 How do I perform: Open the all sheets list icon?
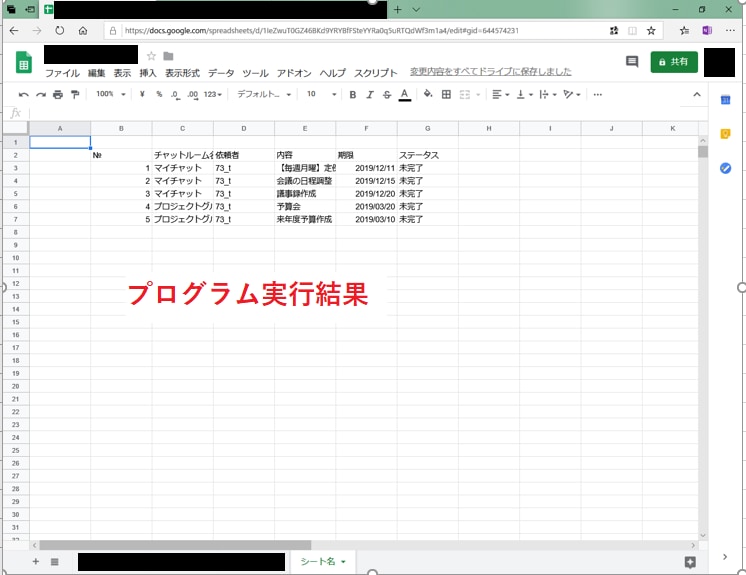[55, 562]
